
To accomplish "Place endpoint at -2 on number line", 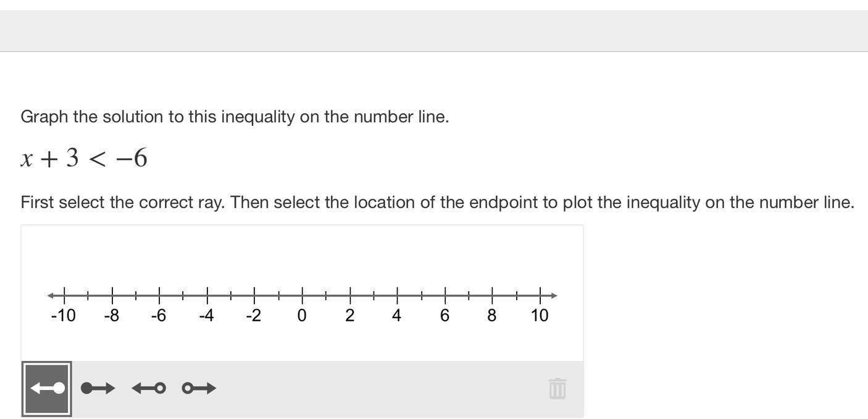I will 254,295.
